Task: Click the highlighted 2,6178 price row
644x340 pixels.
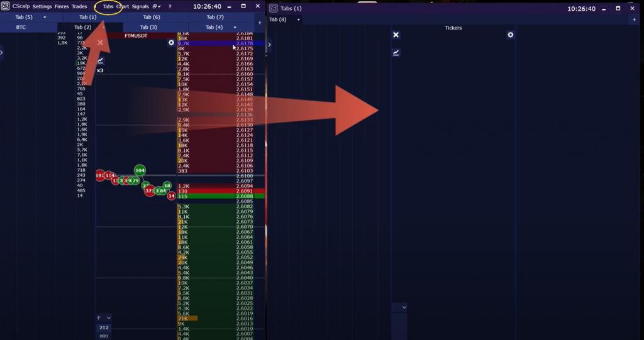Action: tap(221, 43)
